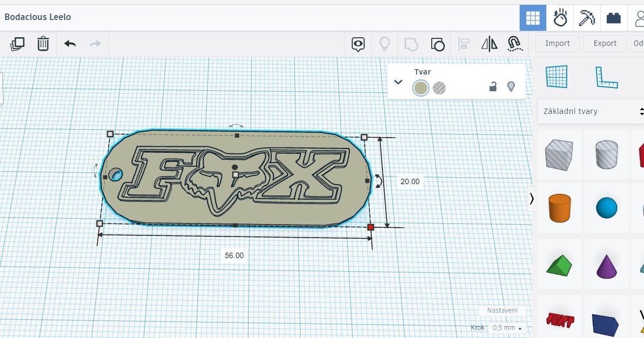644x338 pixels.
Task: Click the Group shapes icon
Action: coord(411,44)
